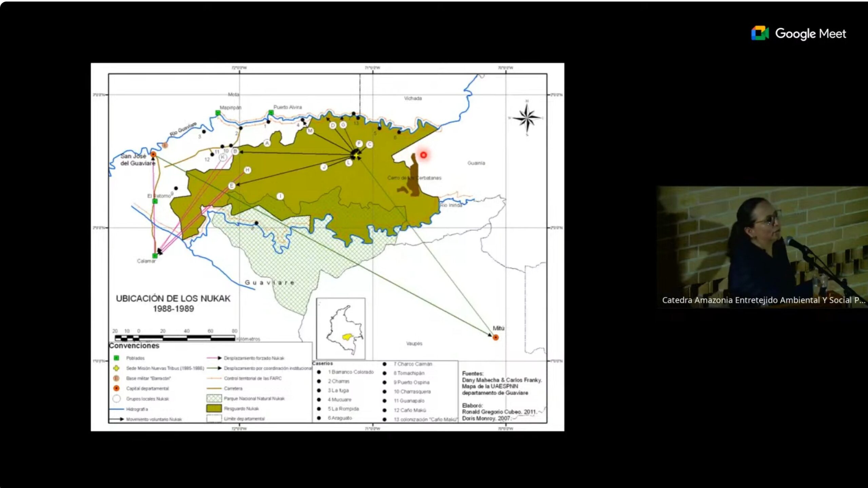
Task: Click the Resguardo Nukak olive swatch
Action: (x=214, y=408)
